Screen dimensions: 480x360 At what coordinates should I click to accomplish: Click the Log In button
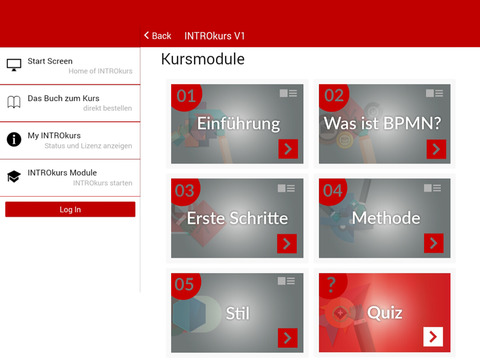pos(70,209)
